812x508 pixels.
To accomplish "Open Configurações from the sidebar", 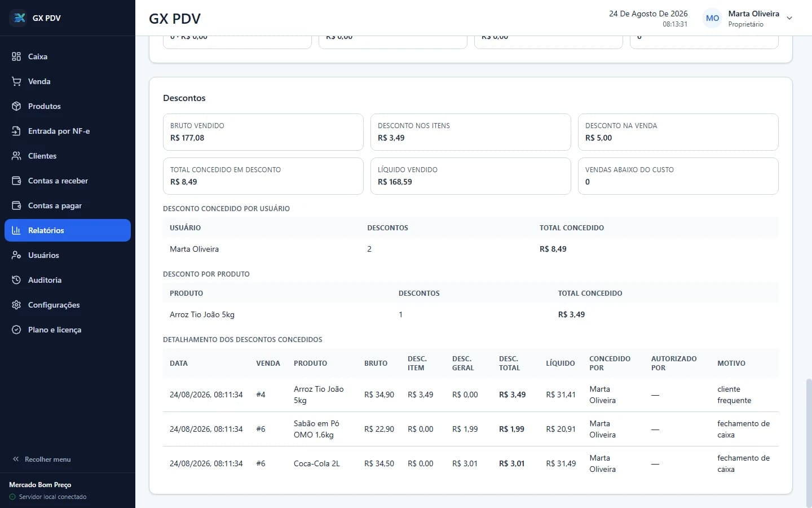I will (68, 305).
